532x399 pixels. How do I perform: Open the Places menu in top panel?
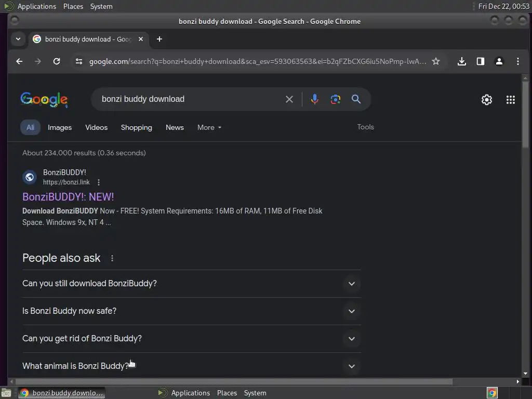(73, 6)
